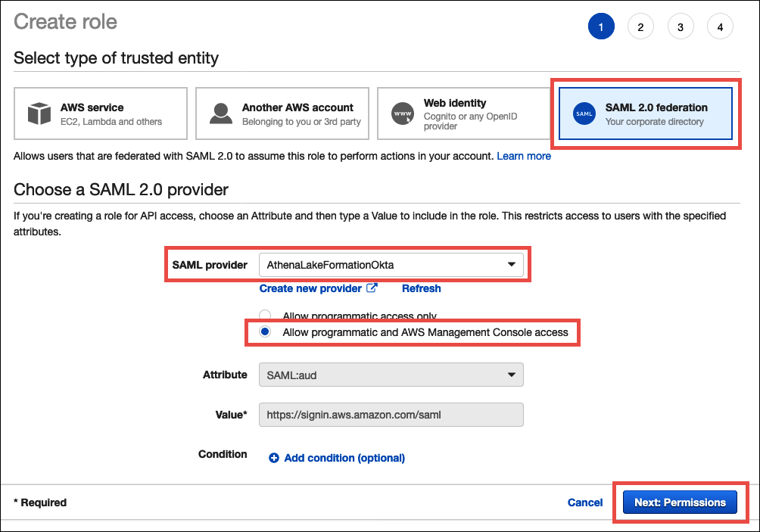This screenshot has width=760, height=532.
Task: Click the Next: Permissions button
Action: tap(680, 502)
